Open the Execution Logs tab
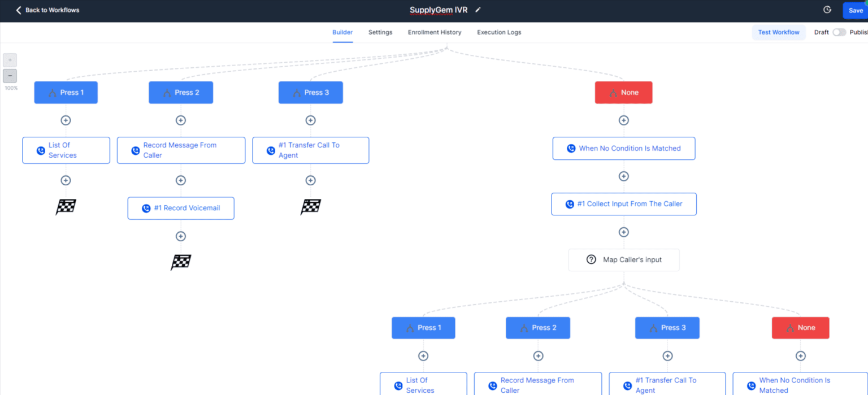 [x=499, y=32]
